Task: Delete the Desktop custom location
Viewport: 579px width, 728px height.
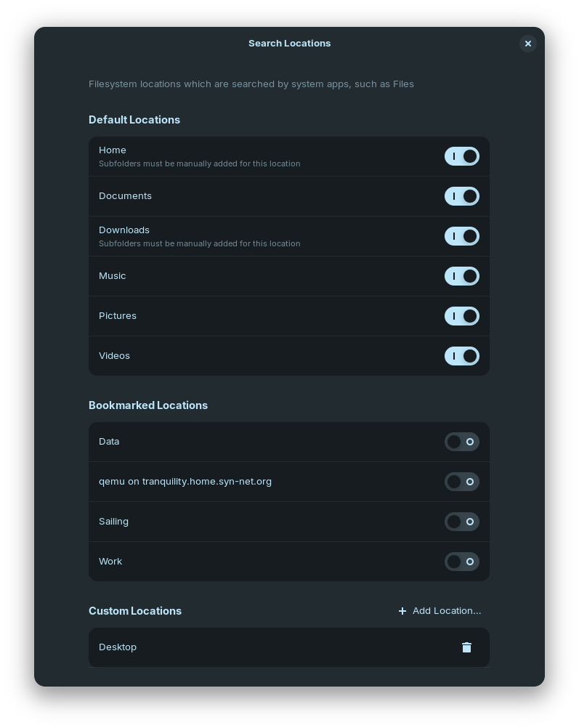Action: point(466,647)
